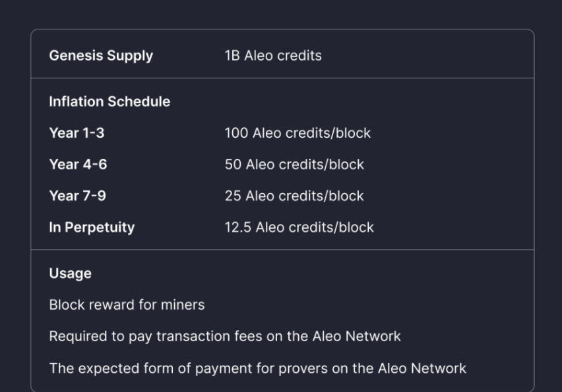This screenshot has height=392, width=562.
Task: Click the Block reward for miners line
Action: coord(127,305)
